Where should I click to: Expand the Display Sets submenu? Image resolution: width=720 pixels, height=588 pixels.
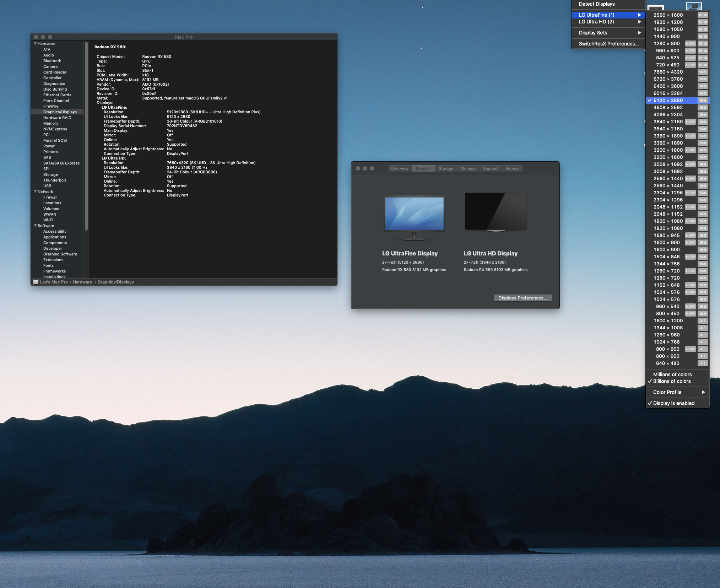[x=608, y=33]
